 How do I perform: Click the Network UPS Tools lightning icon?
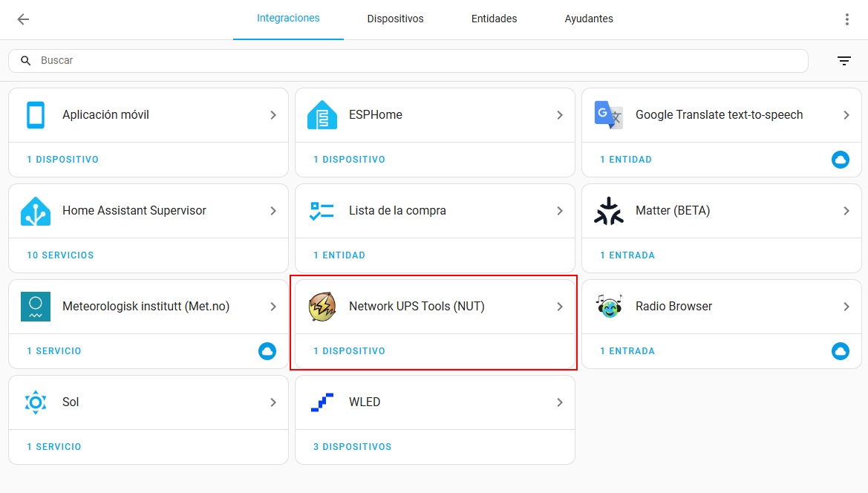322,307
